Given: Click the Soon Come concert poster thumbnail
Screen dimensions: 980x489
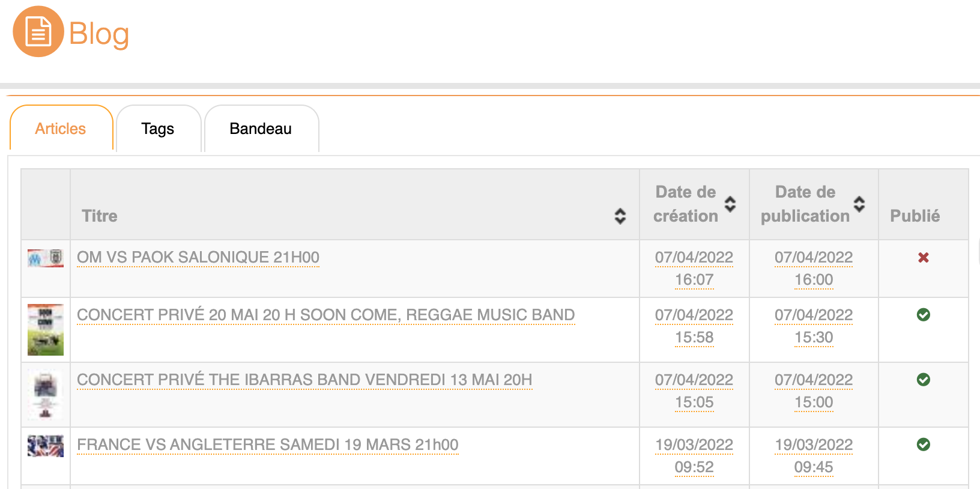Looking at the screenshot, I should [46, 330].
